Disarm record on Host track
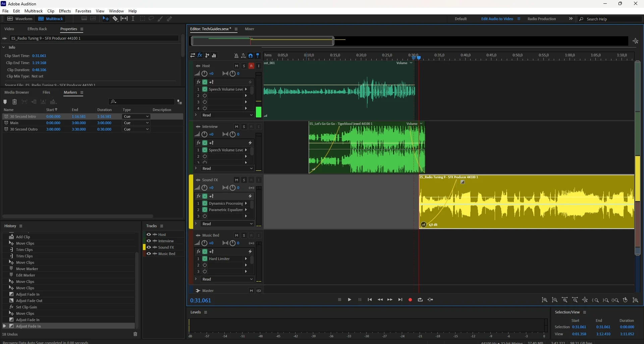The height and width of the screenshot is (344, 644). (251, 66)
